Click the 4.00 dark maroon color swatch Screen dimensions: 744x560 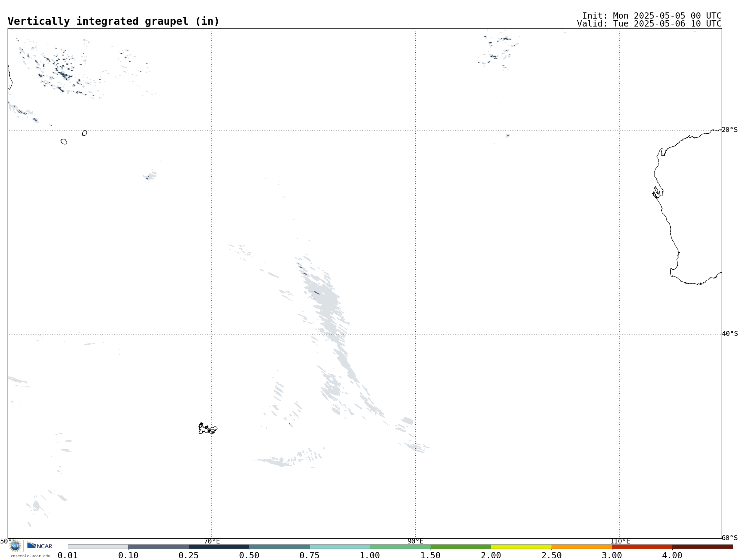(703, 547)
